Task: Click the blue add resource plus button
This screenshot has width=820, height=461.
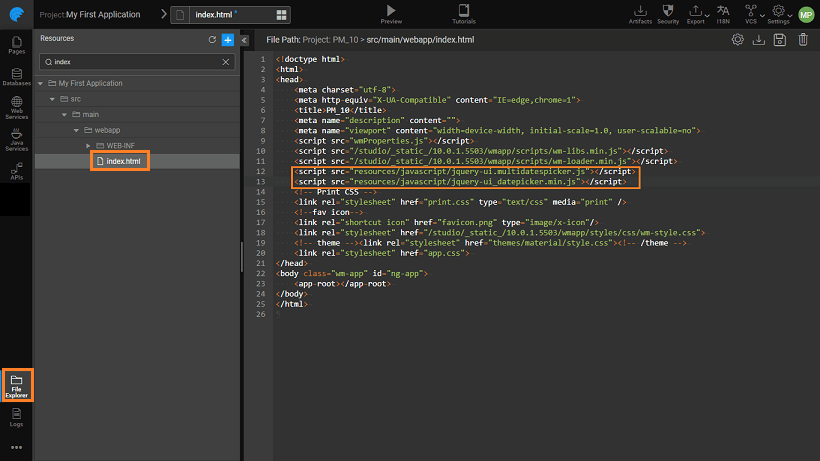Action: pyautogui.click(x=228, y=40)
